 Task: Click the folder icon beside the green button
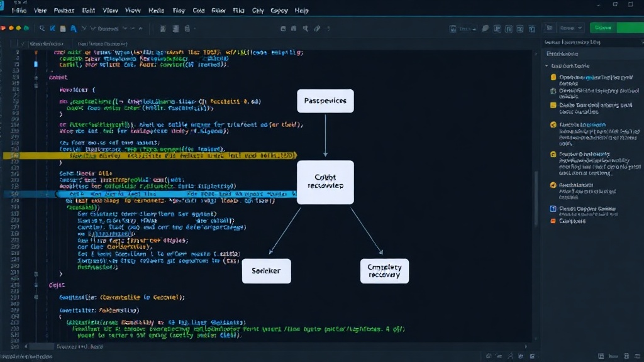tap(549, 28)
